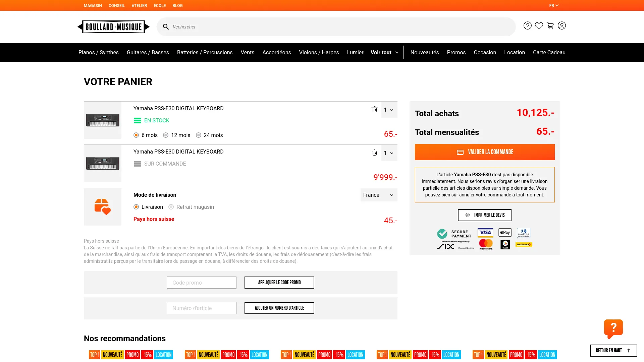Focus the Numéro d'article input field
The width and height of the screenshot is (644, 362).
pos(202,308)
